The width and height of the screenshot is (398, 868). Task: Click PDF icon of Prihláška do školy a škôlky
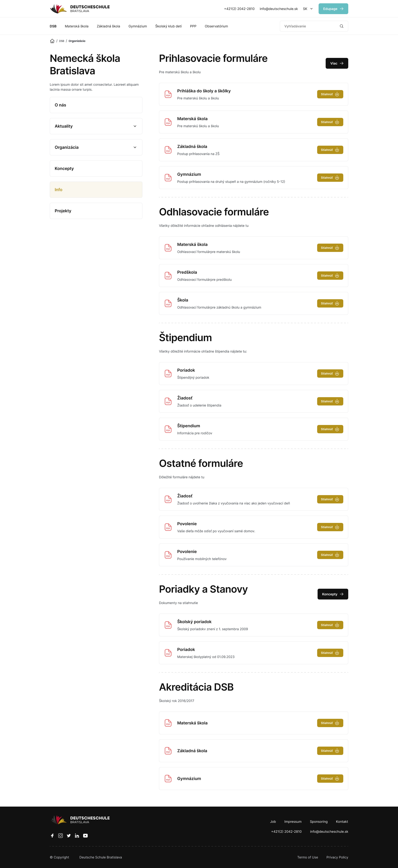pos(168,94)
